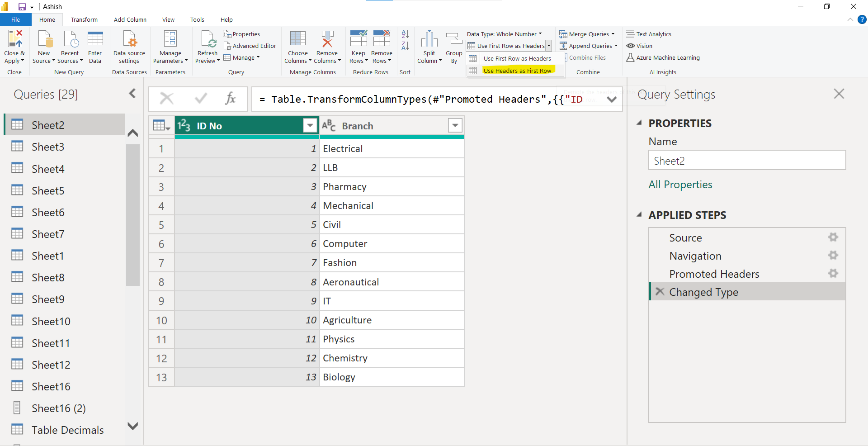The height and width of the screenshot is (446, 868).
Task: Open the Data Type: Whole Number dropdown
Action: 541,34
